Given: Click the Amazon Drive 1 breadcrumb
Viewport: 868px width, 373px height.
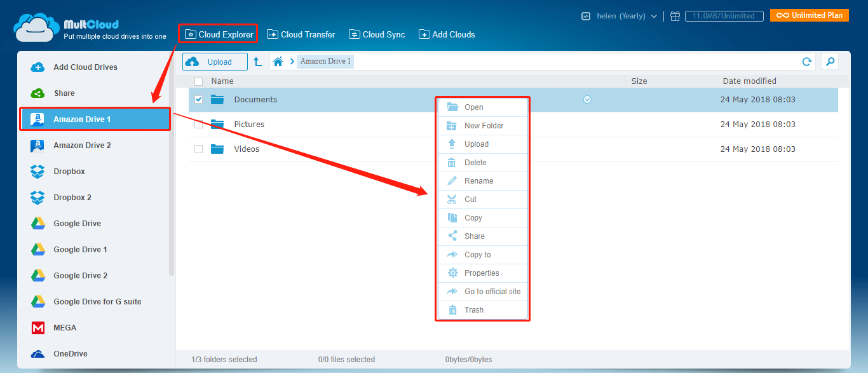Looking at the screenshot, I should tap(325, 62).
